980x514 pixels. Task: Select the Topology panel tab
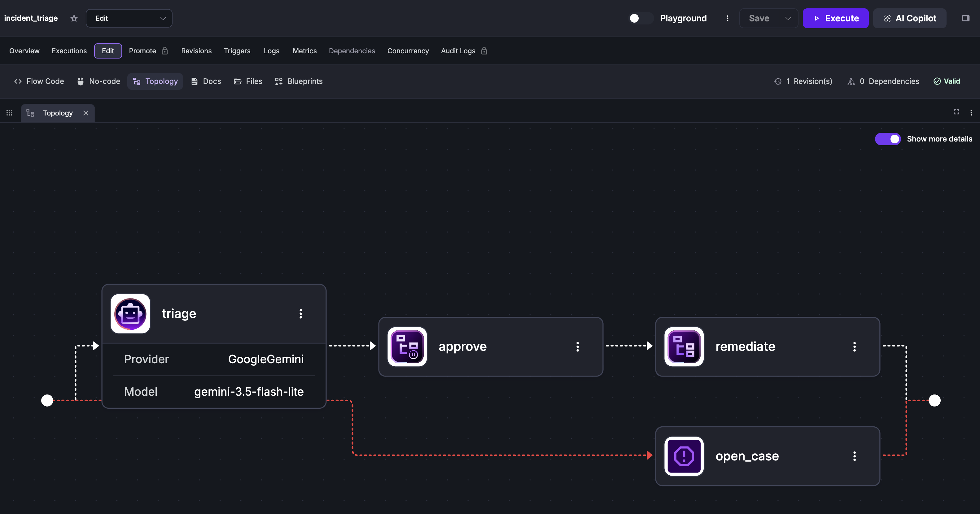click(x=58, y=113)
